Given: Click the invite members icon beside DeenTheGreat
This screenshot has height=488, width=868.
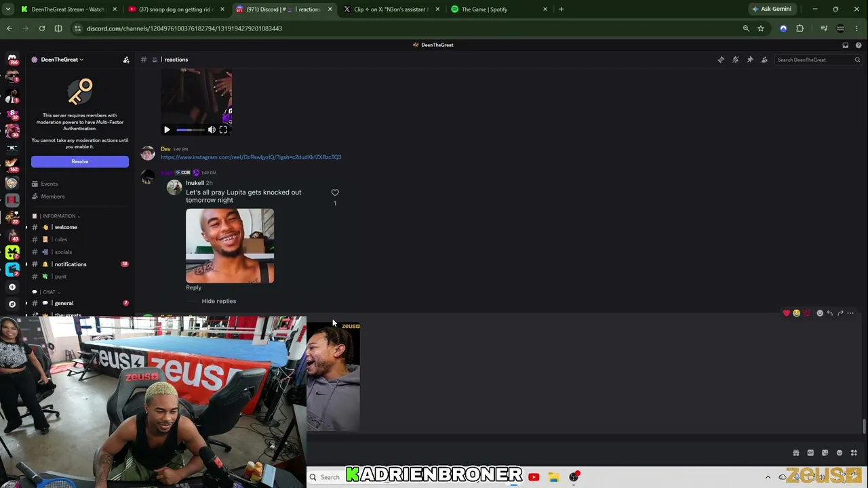Looking at the screenshot, I should (x=126, y=60).
